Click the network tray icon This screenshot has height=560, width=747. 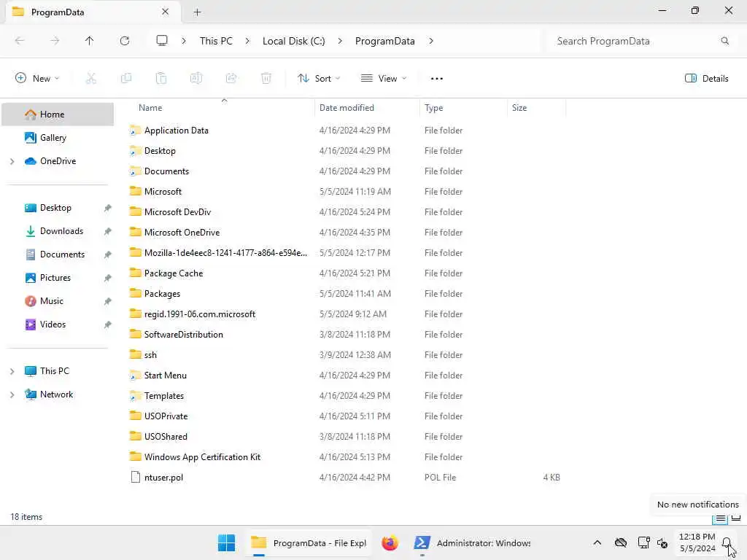pyautogui.click(x=643, y=542)
